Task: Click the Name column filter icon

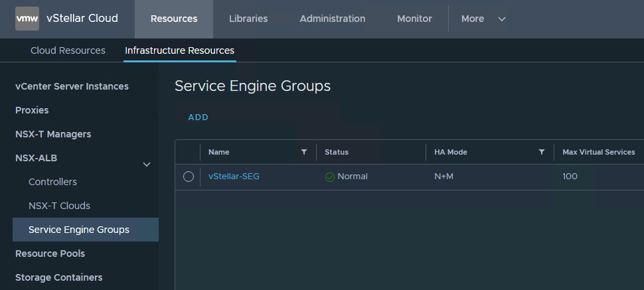Action: tap(304, 152)
